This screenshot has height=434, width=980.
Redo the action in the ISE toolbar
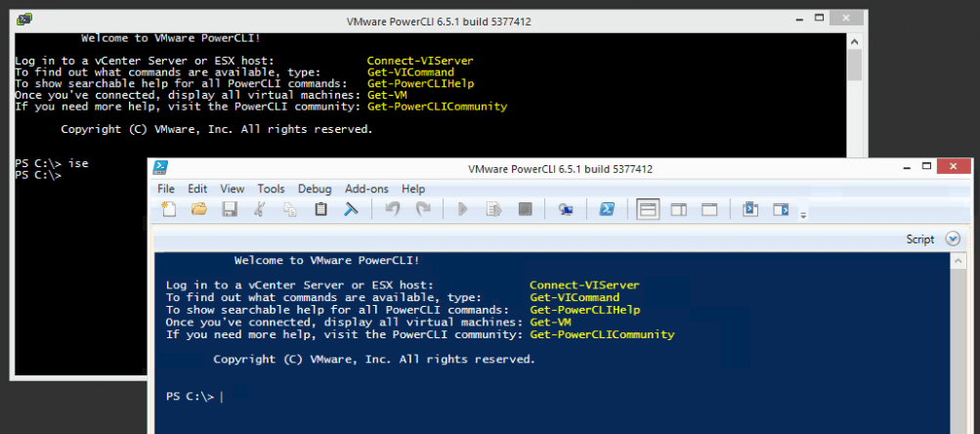pyautogui.click(x=423, y=209)
